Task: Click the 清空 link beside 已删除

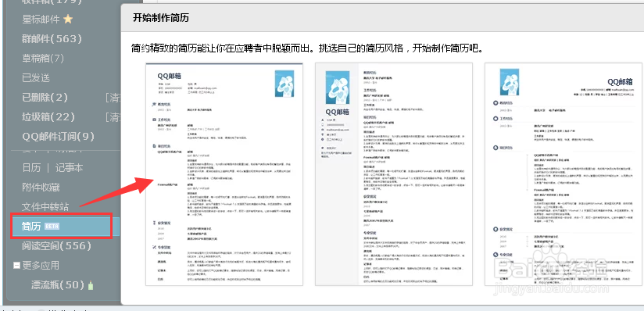Action: pyautogui.click(x=113, y=98)
